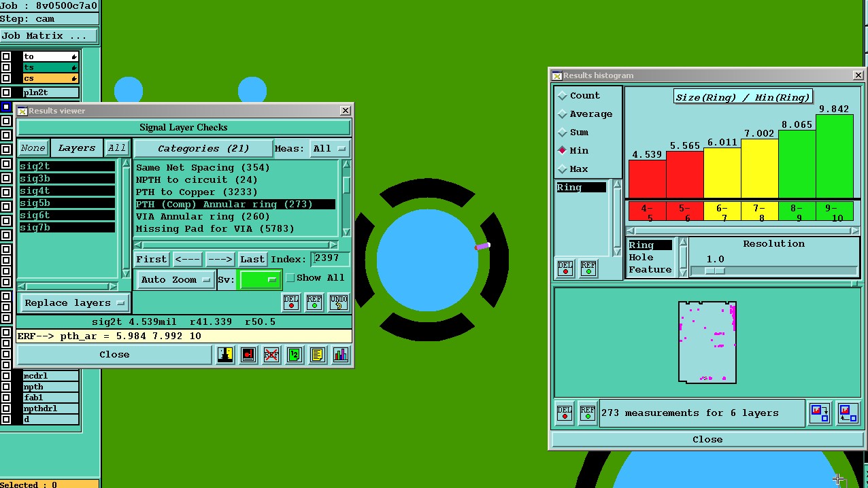This screenshot has width=868, height=488.
Task: Click the REF icon in Results viewer
Action: click(x=314, y=302)
